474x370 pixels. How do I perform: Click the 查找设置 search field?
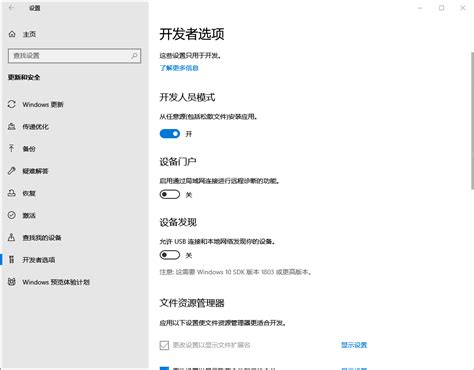[x=74, y=56]
